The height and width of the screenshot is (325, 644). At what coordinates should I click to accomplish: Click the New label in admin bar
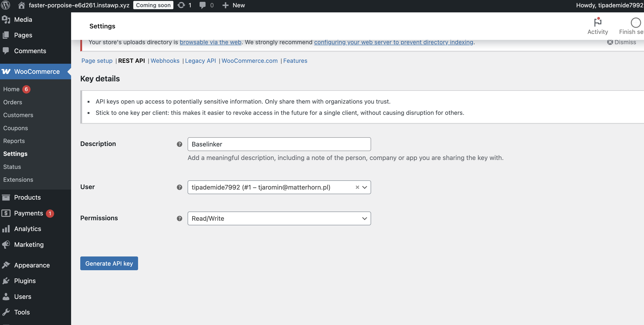click(x=239, y=5)
